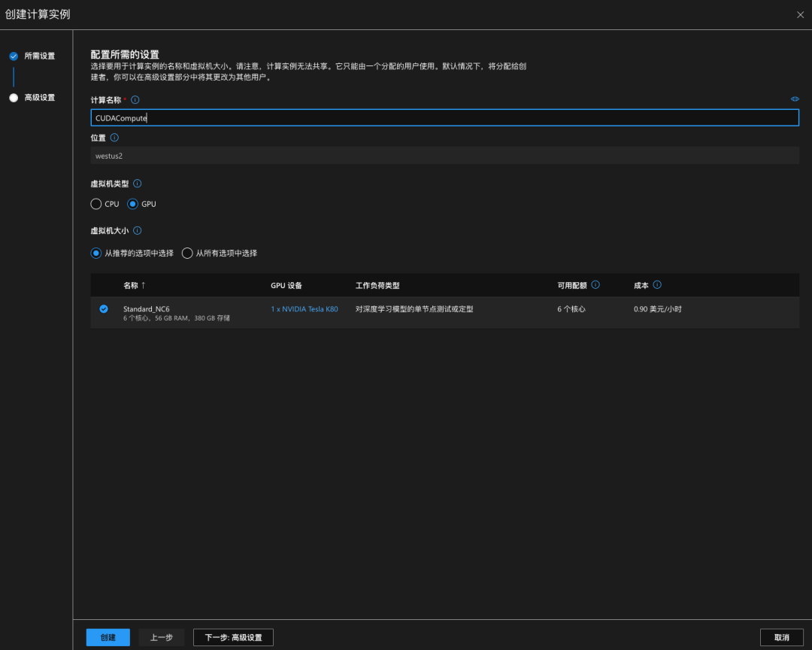Screen dimensions: 812x650
Task: Click the 6 个核心 quota cell
Action: [x=571, y=309]
